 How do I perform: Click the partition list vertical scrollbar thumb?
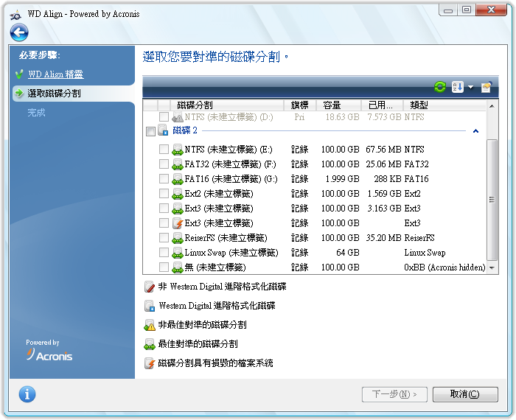pos(492,200)
